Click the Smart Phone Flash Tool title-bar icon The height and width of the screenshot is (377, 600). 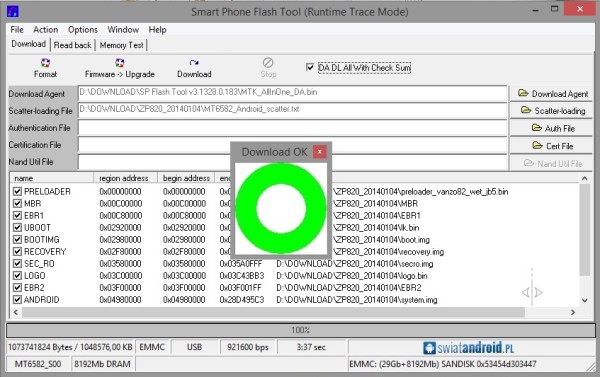[13, 11]
